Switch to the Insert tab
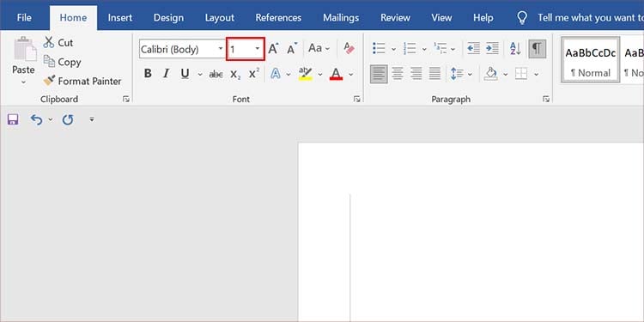Screen dimensions: 644x322 tap(120, 18)
